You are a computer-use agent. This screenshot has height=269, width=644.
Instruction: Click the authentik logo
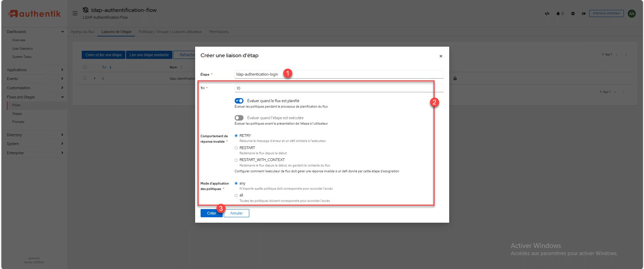click(x=34, y=14)
